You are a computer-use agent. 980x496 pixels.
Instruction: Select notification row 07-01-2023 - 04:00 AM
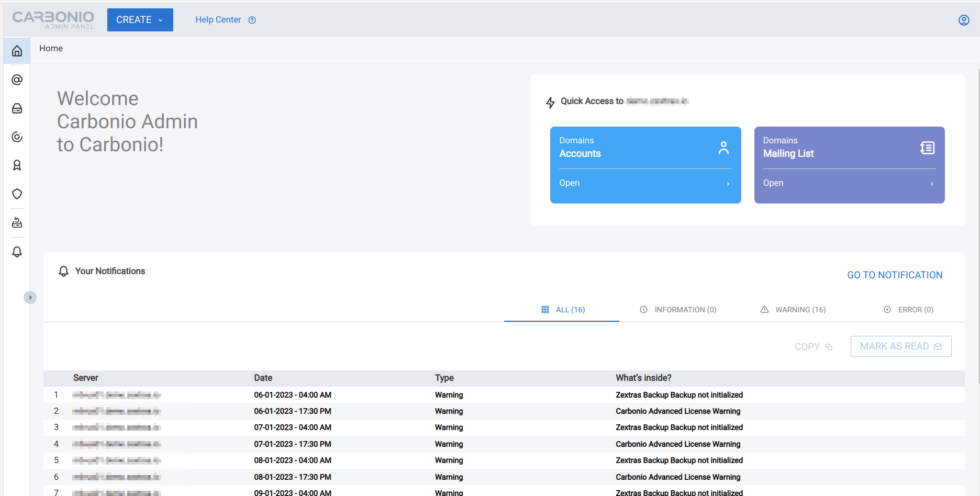(504, 427)
